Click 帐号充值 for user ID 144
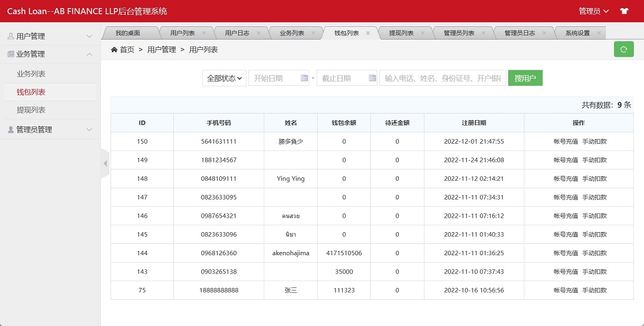The height and width of the screenshot is (326, 644). 566,253
